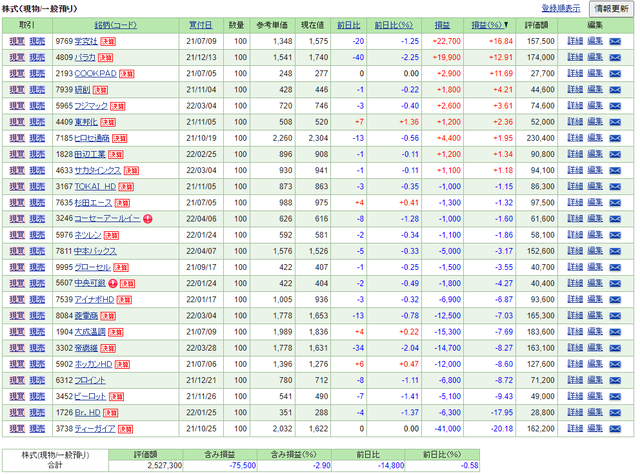The image size is (640, 474).
Task: Click the red alert icon beside 3246 コーセーアールイー
Action: [x=148, y=219]
